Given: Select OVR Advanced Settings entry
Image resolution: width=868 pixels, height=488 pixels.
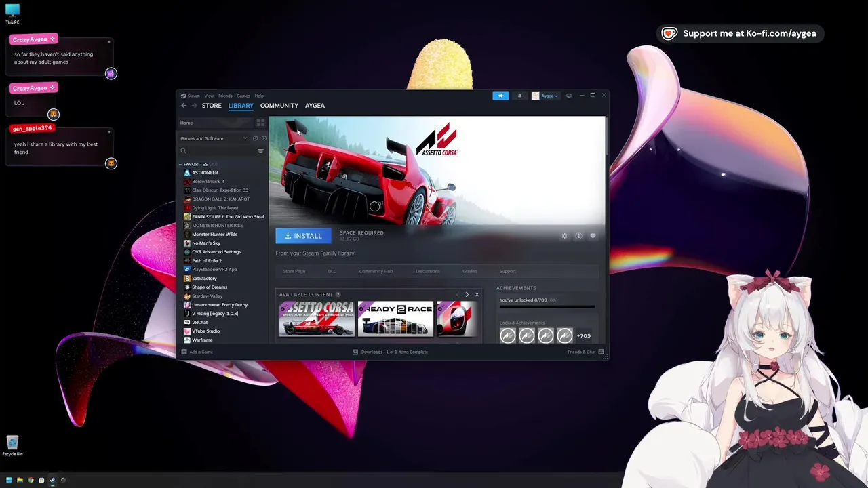Looking at the screenshot, I should [x=216, y=252].
